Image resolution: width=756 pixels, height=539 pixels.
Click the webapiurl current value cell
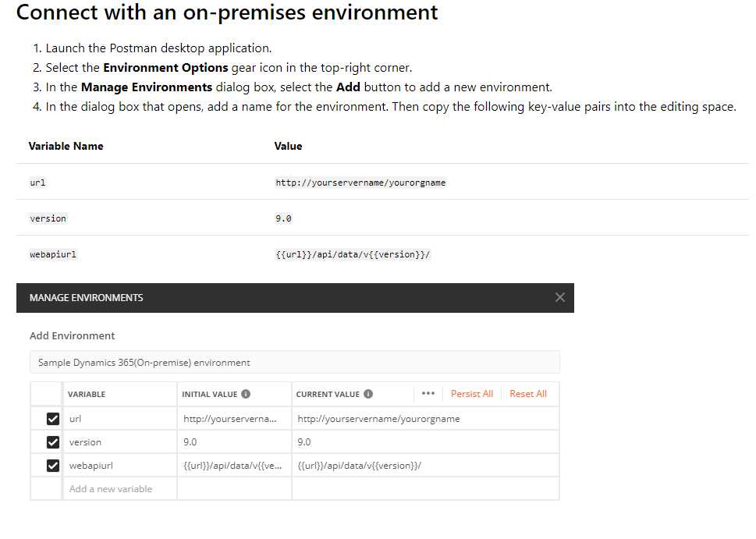point(425,465)
